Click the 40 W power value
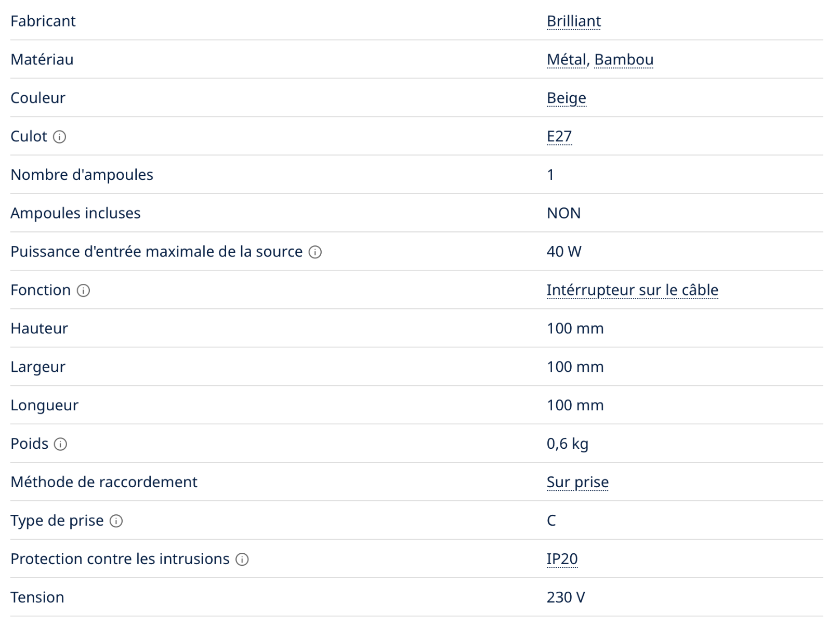 point(563,252)
